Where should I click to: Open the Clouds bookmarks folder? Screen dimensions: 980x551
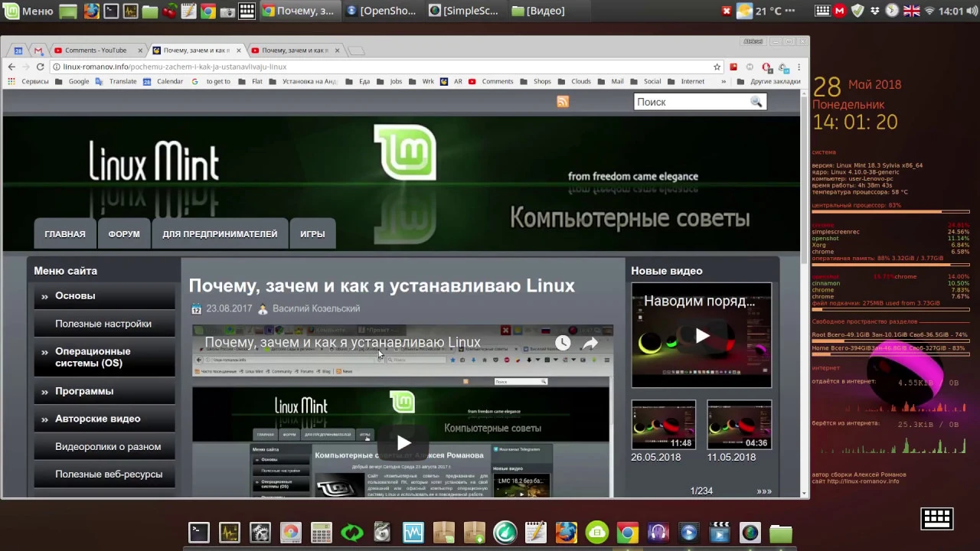pos(575,81)
